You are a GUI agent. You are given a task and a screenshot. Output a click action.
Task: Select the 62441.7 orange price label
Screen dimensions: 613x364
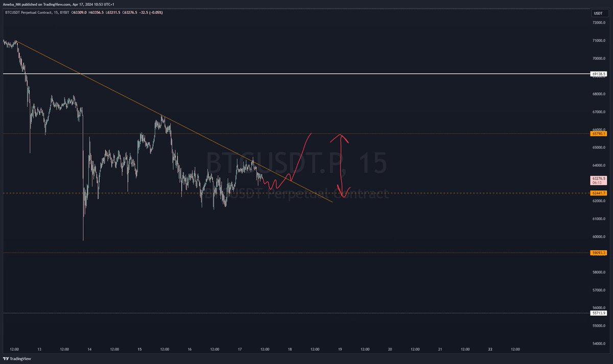(x=598, y=193)
